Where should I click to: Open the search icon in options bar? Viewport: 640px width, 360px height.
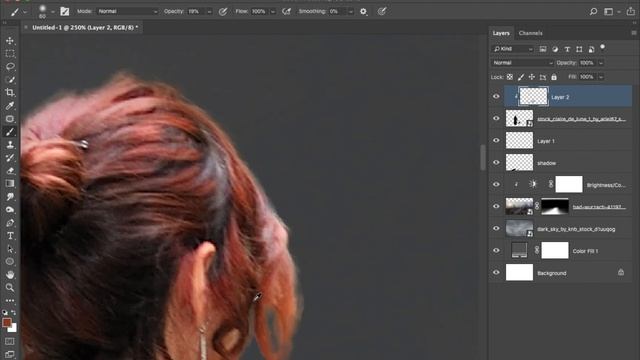click(593, 11)
